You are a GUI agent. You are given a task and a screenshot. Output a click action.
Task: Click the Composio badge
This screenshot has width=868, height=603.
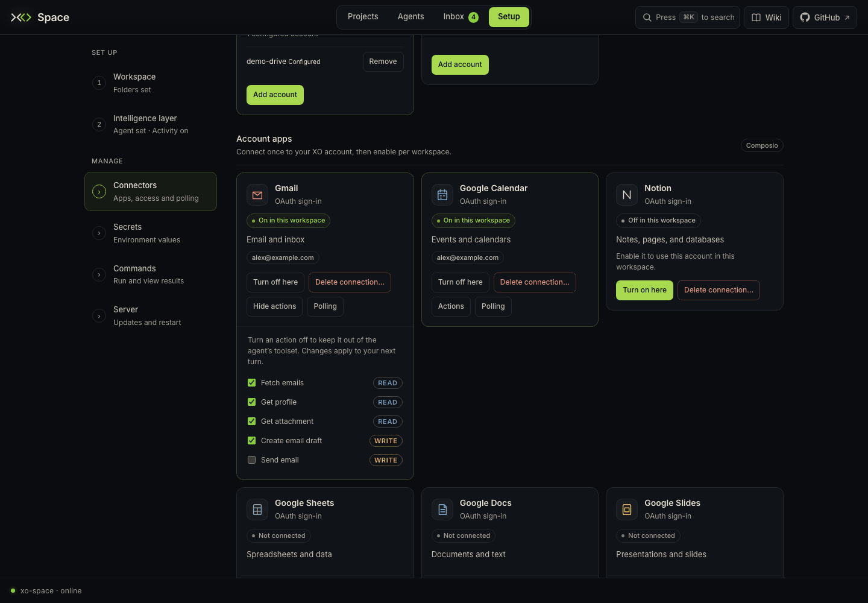coord(762,145)
